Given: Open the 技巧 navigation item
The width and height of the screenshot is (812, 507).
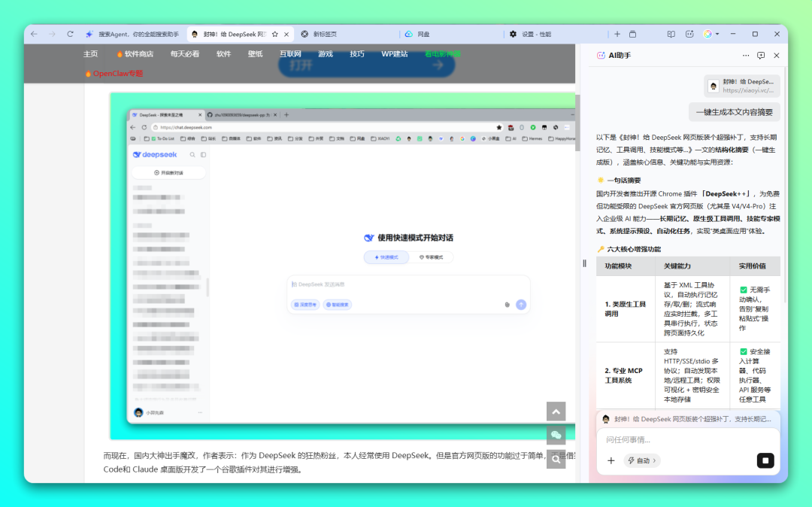Looking at the screenshot, I should pyautogui.click(x=357, y=54).
